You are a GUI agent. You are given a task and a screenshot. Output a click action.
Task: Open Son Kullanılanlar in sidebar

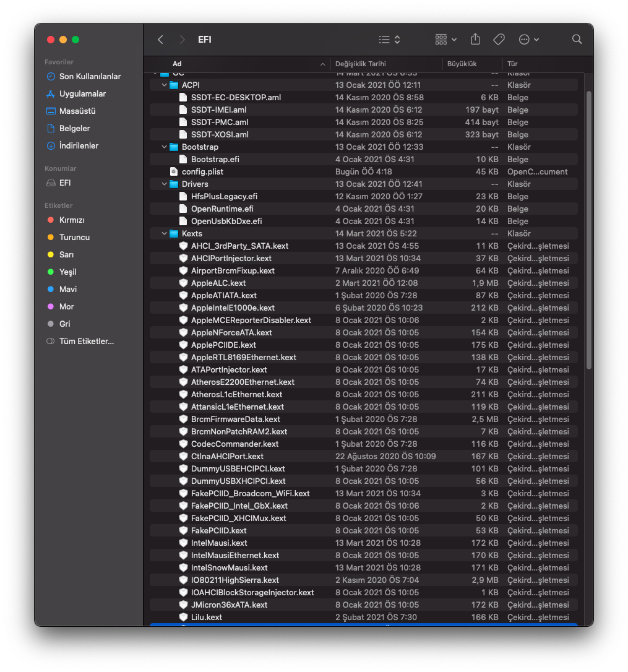pos(90,77)
